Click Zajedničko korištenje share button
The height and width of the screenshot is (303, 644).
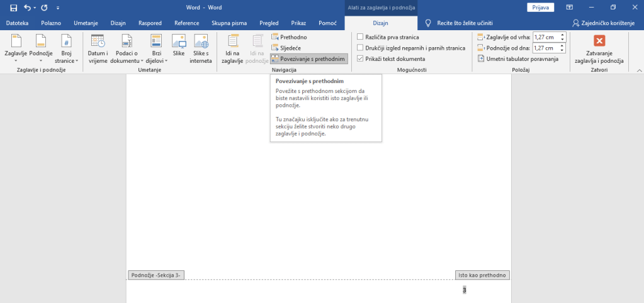[x=603, y=23]
